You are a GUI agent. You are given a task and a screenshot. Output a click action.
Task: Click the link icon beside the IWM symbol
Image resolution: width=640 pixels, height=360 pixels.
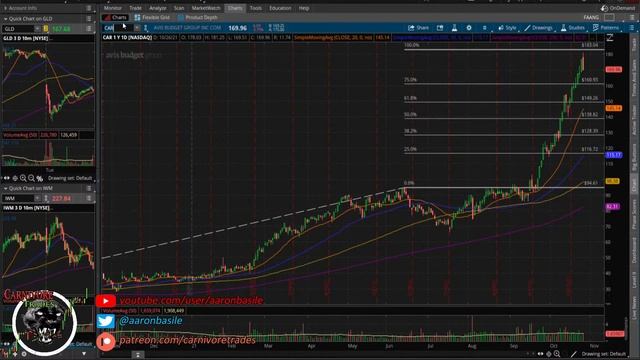click(x=45, y=198)
